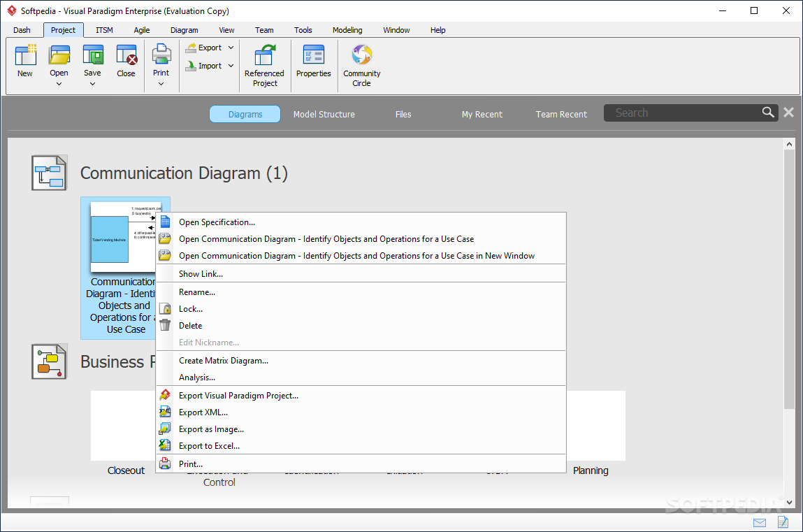Click the Open project folder icon
Image resolution: width=803 pixels, height=532 pixels.
click(x=59, y=55)
